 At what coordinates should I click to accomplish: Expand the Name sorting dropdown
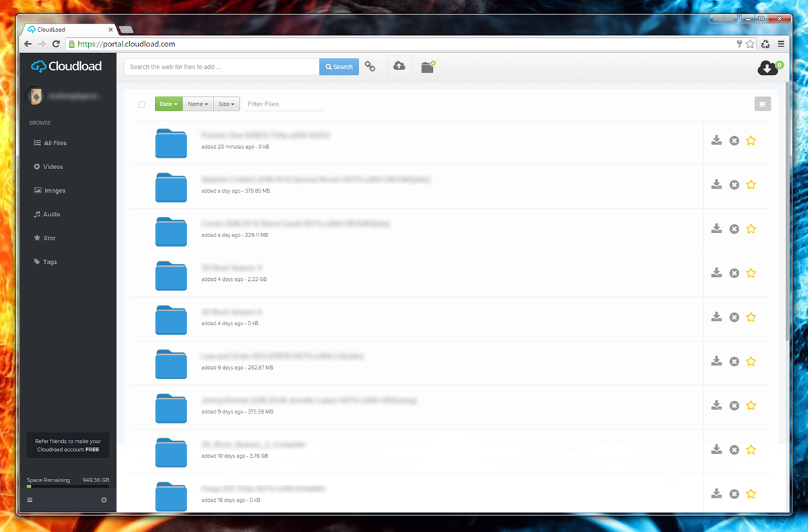click(197, 104)
